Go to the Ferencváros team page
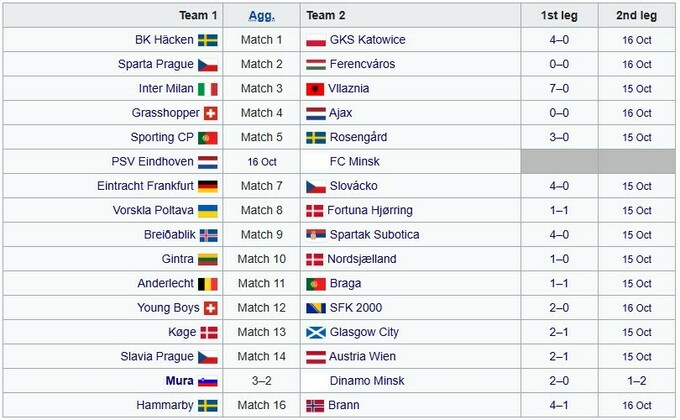 pyautogui.click(x=362, y=64)
